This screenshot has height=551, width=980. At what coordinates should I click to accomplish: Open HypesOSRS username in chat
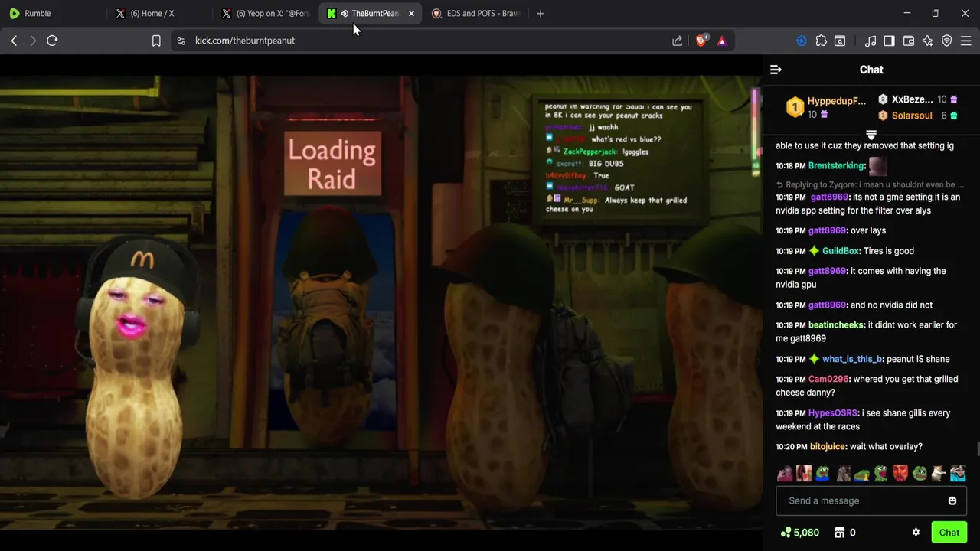click(833, 413)
